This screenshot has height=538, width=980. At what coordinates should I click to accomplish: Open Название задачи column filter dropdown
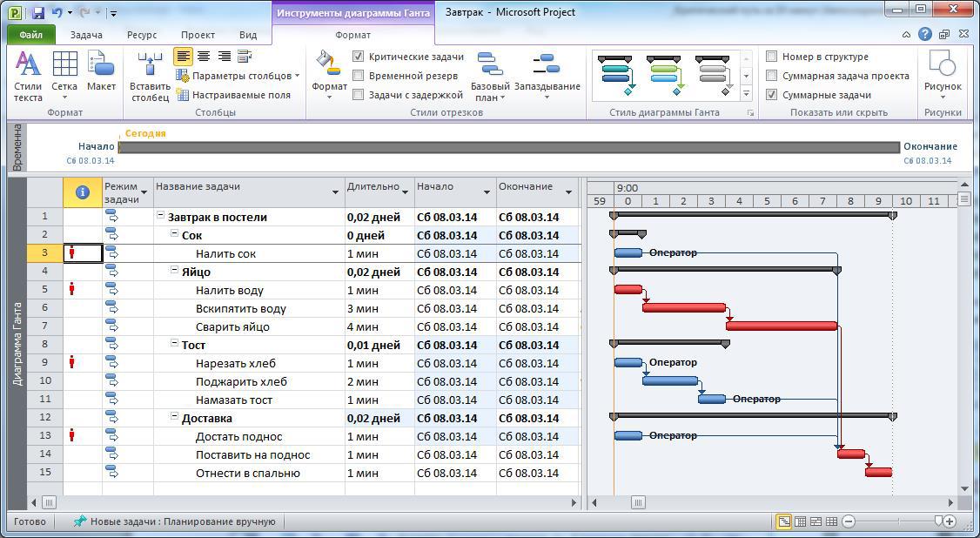pyautogui.click(x=335, y=192)
